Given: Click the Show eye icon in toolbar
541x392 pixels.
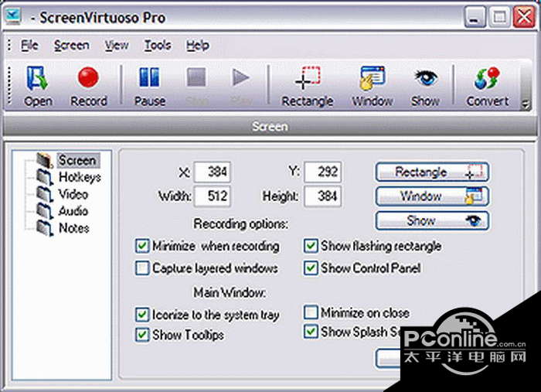Looking at the screenshot, I should 425,87.
